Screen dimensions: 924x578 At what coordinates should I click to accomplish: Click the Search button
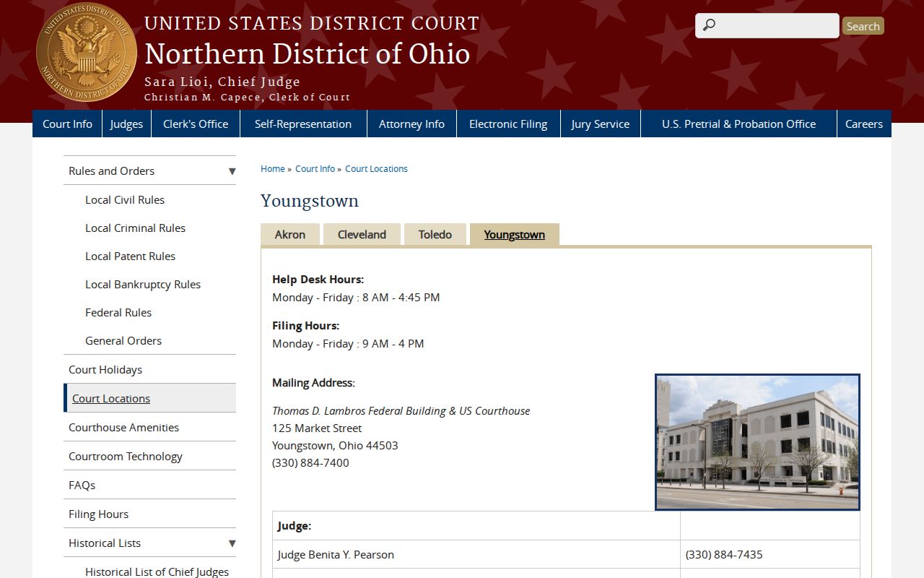point(863,26)
